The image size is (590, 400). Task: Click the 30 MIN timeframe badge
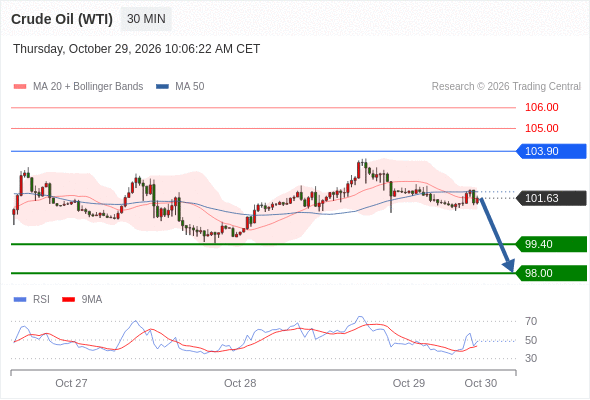point(146,19)
